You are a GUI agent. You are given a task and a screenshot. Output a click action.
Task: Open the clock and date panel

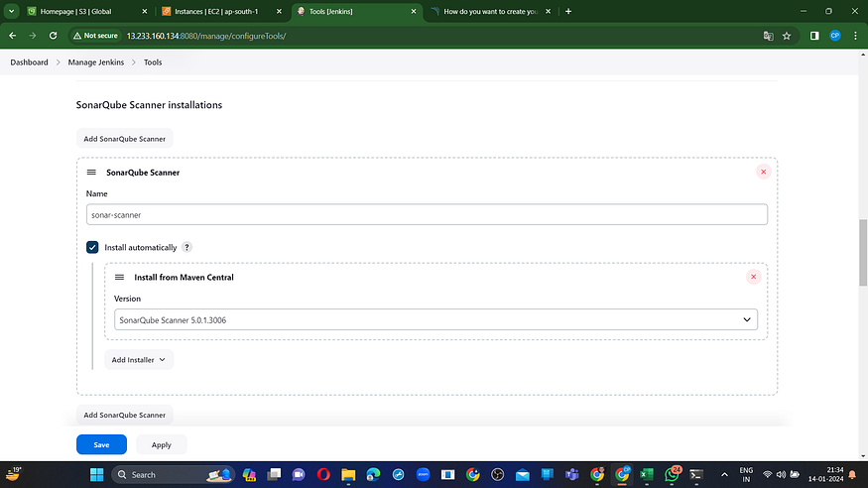pos(826,475)
